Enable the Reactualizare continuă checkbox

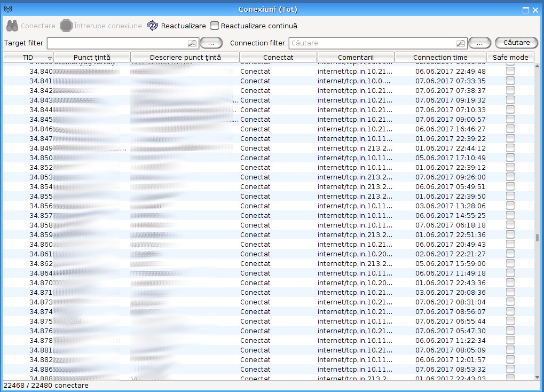(x=215, y=26)
